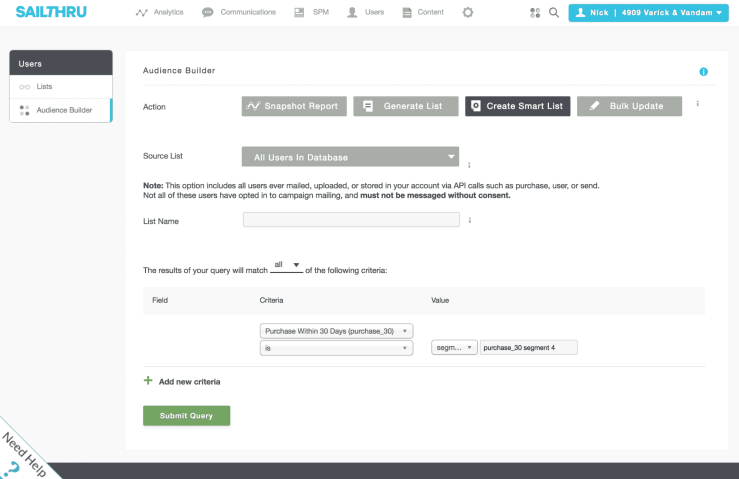Click the green plus icon for new criteria
Viewport: 739px width, 479px height.
149,381
